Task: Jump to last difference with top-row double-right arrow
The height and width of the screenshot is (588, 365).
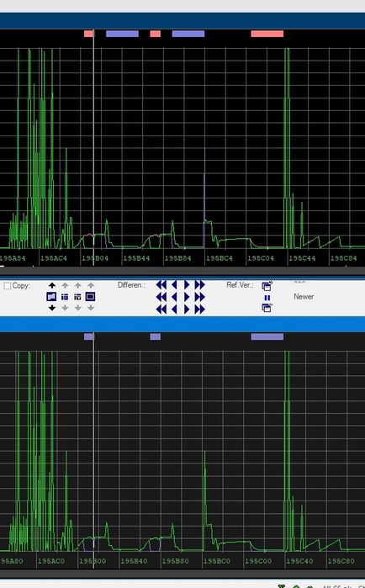Action: point(200,285)
